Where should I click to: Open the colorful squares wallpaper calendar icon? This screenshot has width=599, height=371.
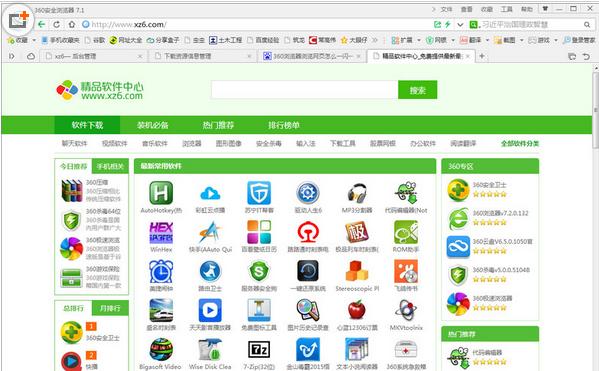259,232
